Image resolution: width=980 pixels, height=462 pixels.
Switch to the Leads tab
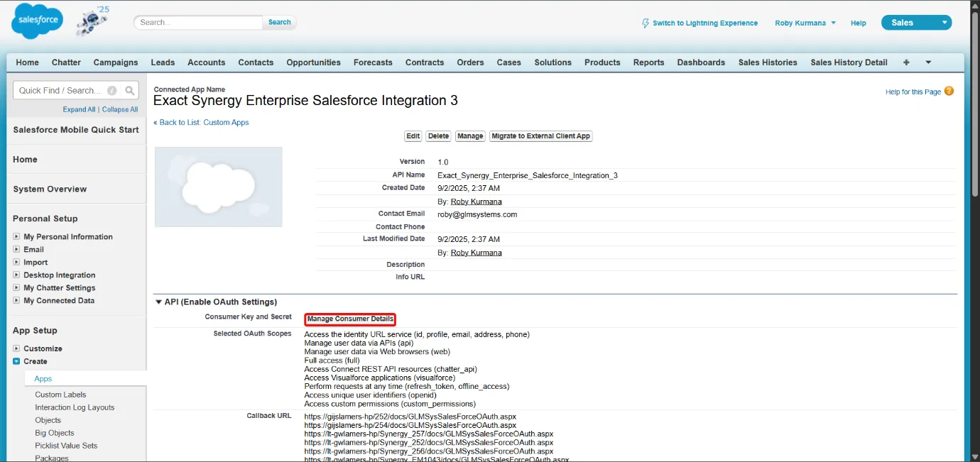(163, 62)
